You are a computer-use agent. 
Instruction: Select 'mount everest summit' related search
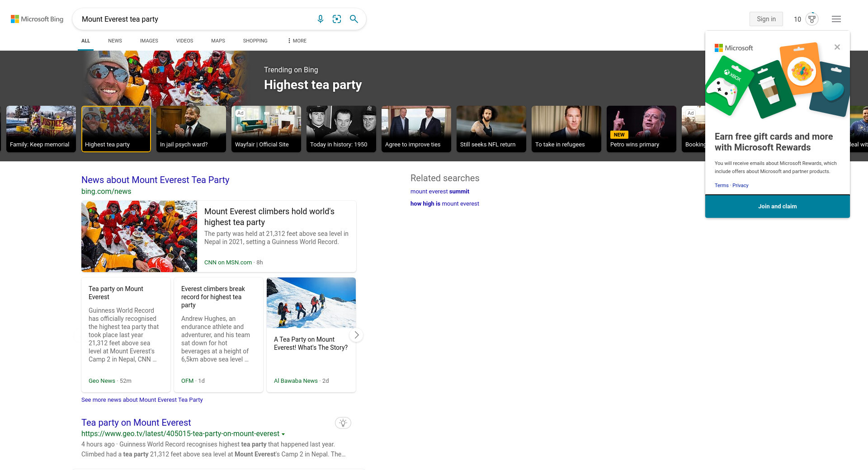(439, 192)
